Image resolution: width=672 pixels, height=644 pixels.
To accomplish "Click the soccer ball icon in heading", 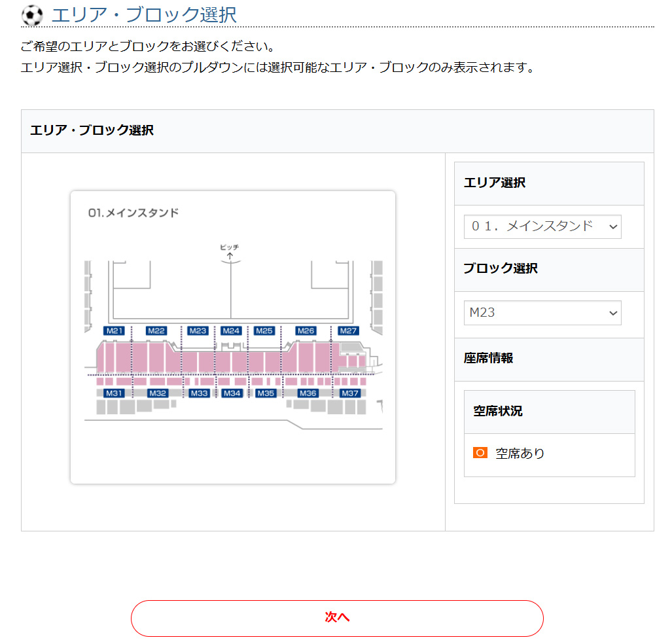I will pos(32,15).
